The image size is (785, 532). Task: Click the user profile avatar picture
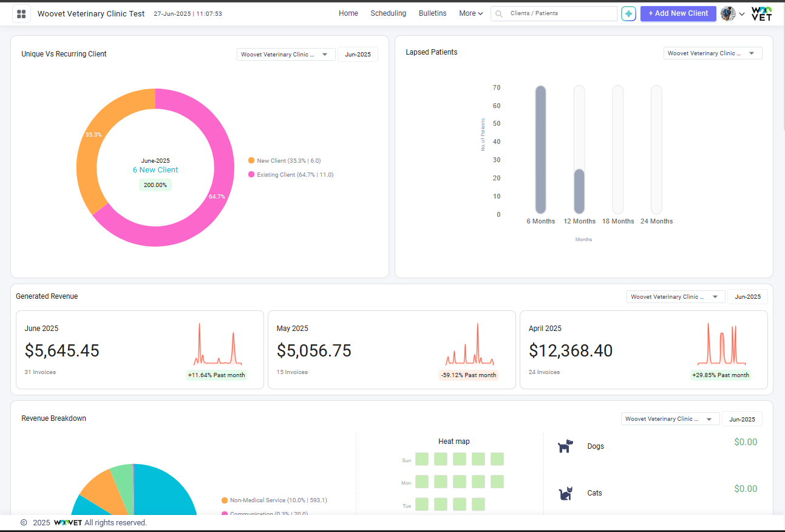(727, 13)
